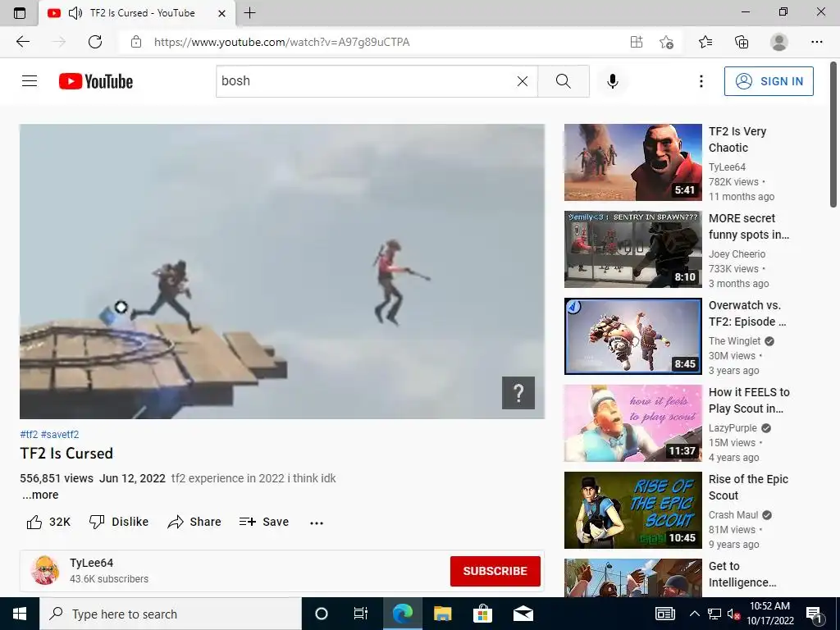
Task: Click the question mark card on video
Action: 518,393
